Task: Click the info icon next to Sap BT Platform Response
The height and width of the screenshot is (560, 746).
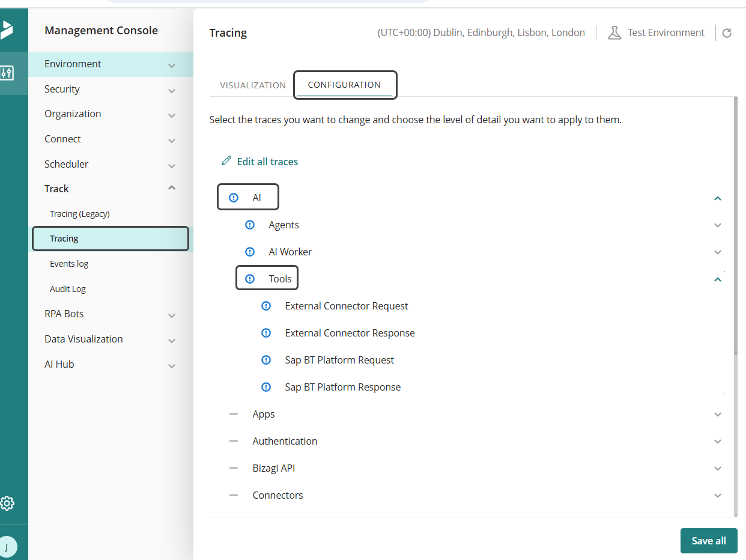Action: 266,387
